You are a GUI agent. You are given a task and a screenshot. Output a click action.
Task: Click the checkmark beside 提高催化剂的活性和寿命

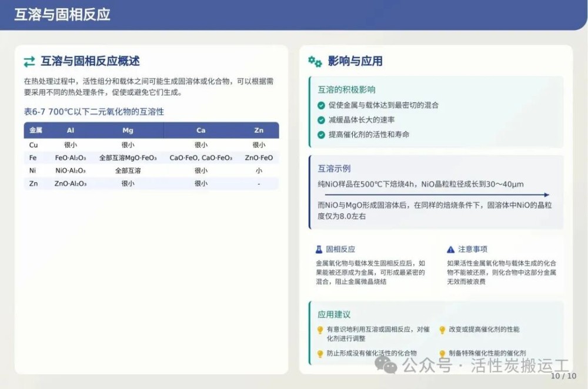click(321, 135)
